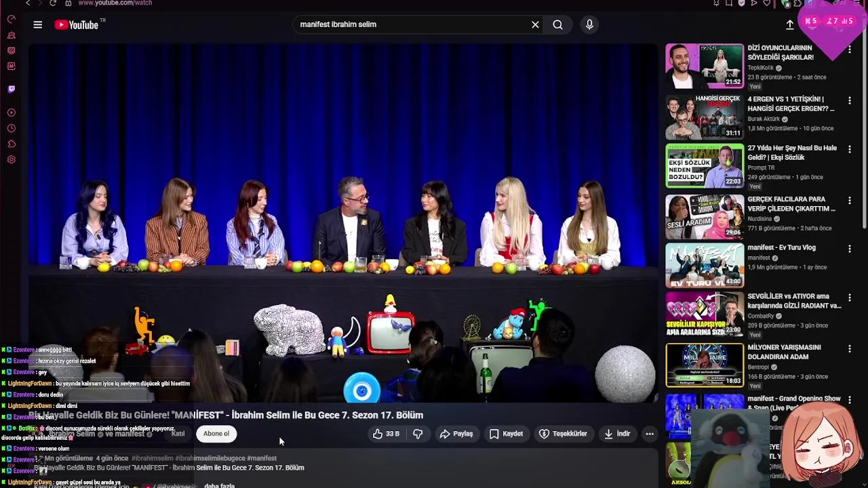Image resolution: width=868 pixels, height=488 pixels.
Task: Open CombatRy channel name
Action: tap(762, 316)
